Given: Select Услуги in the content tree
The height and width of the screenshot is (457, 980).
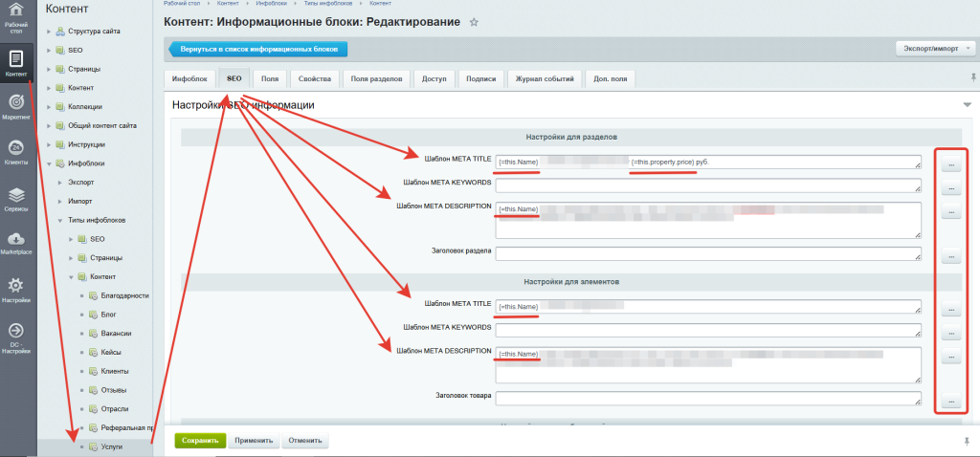Looking at the screenshot, I should point(111,447).
